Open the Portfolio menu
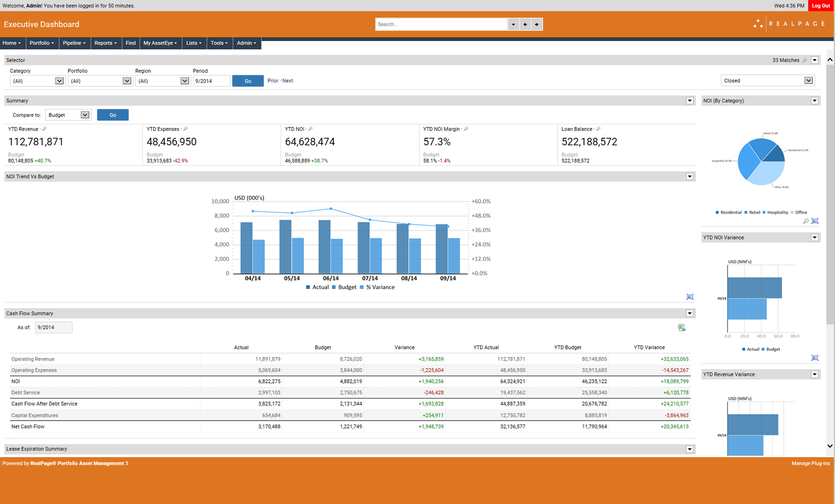Image resolution: width=835 pixels, height=504 pixels. [x=42, y=43]
